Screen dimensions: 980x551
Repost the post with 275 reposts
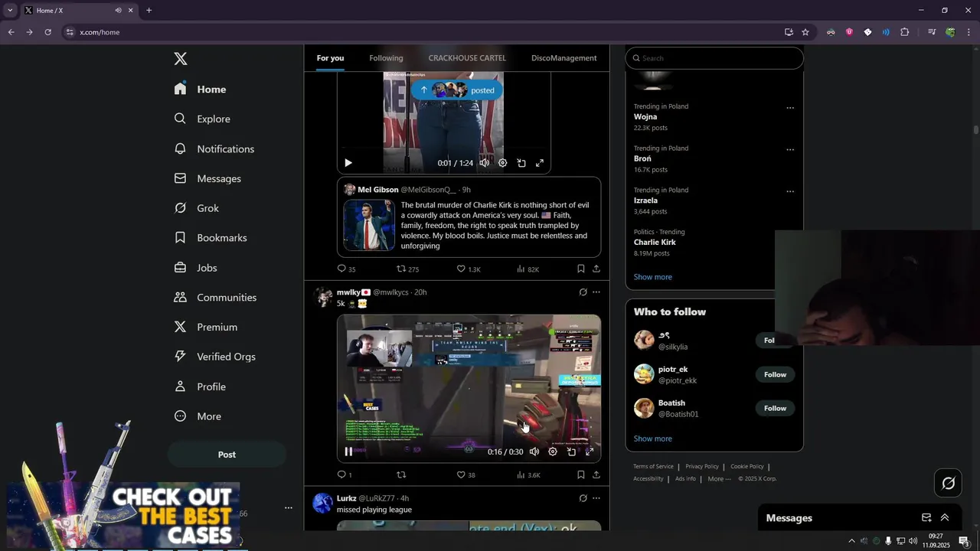[407, 269]
